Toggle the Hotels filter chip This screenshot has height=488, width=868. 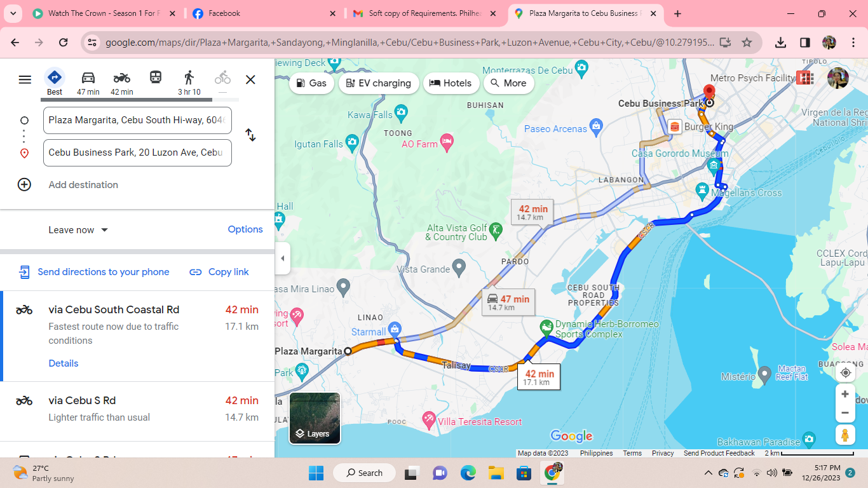451,83
